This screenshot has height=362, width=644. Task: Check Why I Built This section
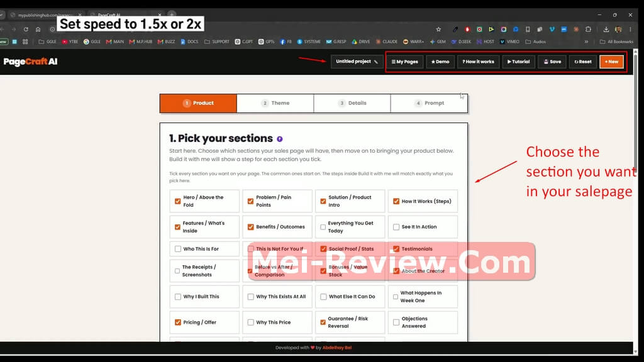click(177, 297)
